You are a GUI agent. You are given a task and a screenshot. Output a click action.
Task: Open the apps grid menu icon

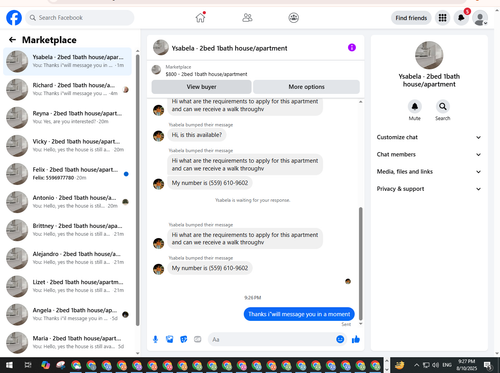442,18
